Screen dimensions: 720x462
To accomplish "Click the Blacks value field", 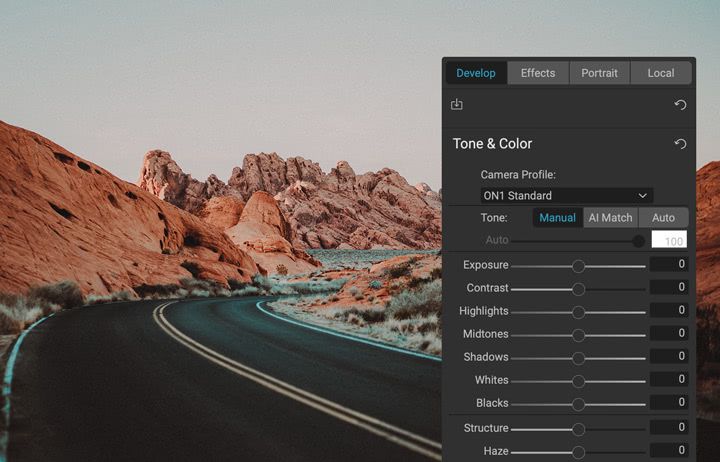I will [x=669, y=402].
